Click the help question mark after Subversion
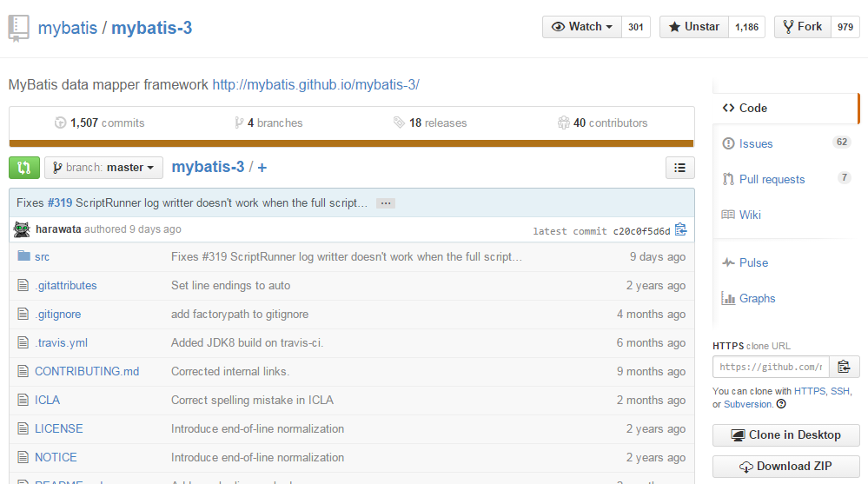Screen dimensions: 868x484 coord(781,404)
